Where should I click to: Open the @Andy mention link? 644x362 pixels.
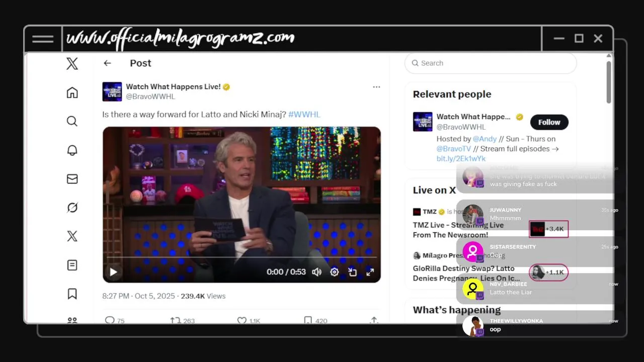485,139
